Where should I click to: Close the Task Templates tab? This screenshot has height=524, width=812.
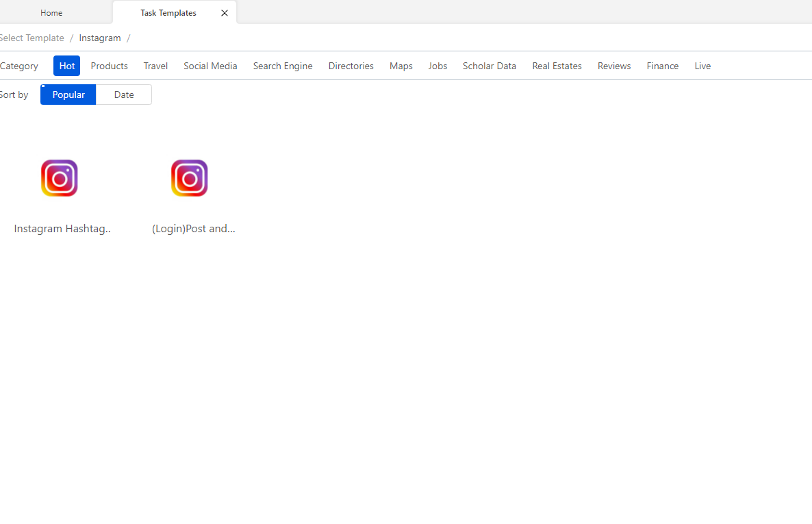pyautogui.click(x=225, y=13)
